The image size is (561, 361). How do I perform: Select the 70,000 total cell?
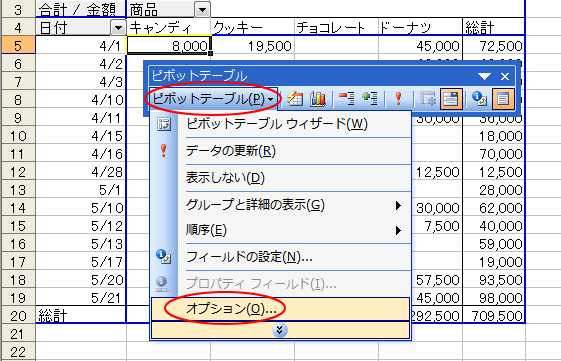coord(494,153)
